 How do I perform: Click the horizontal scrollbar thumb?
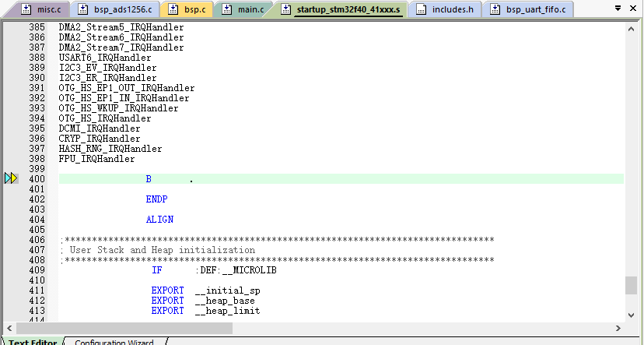point(124,328)
